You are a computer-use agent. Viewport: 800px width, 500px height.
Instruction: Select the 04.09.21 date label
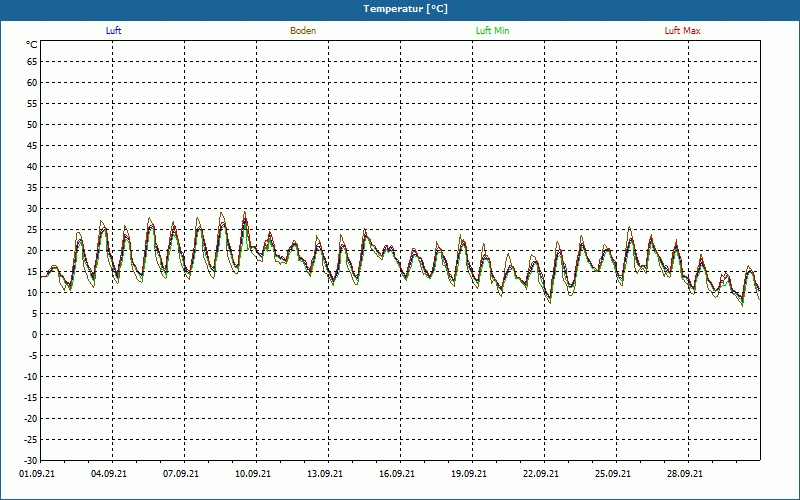click(x=109, y=474)
